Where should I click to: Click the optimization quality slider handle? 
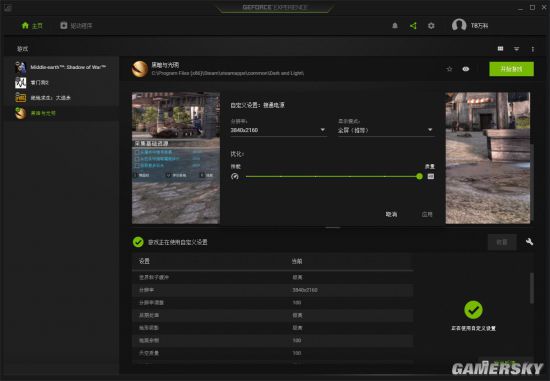tap(419, 176)
